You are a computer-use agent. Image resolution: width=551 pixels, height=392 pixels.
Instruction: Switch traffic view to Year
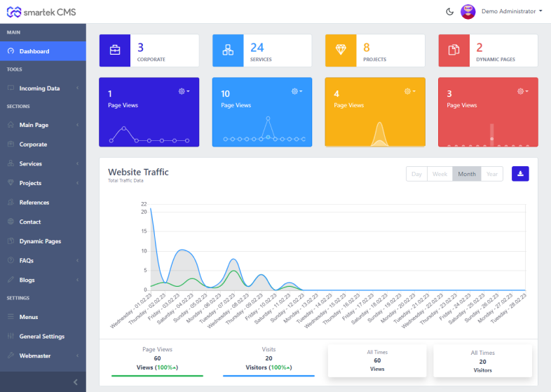pyautogui.click(x=492, y=174)
